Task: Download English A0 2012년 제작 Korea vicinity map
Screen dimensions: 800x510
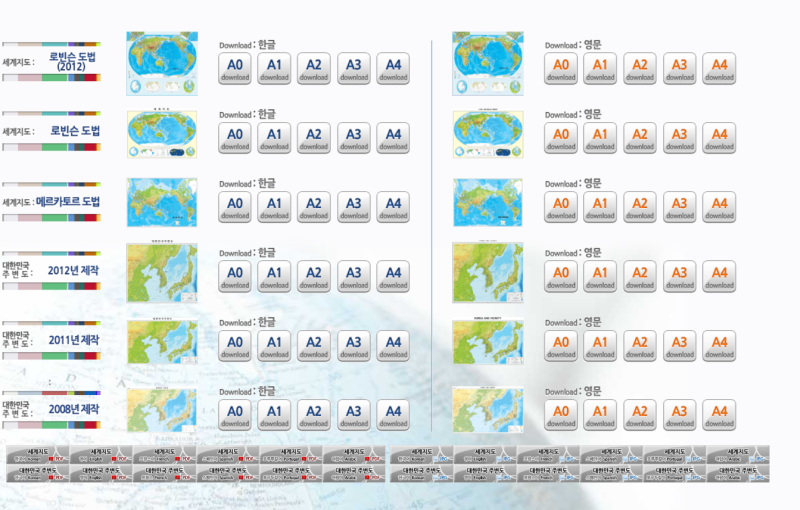Action: point(561,276)
